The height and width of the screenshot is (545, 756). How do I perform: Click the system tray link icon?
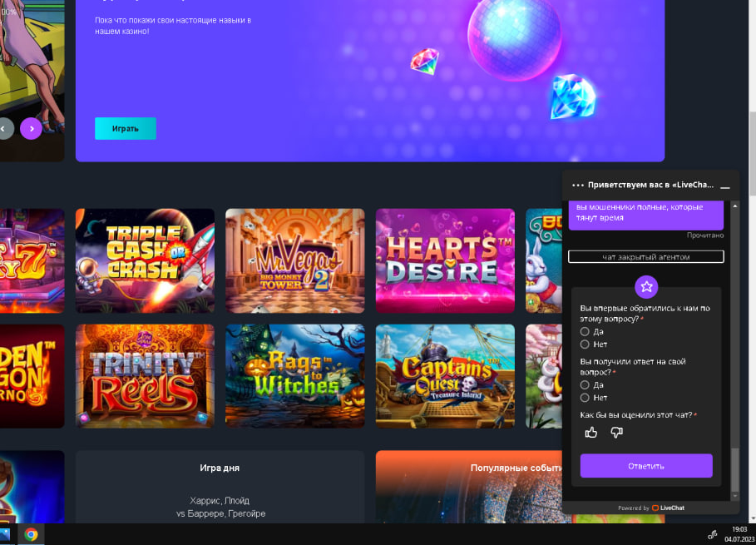pyautogui.click(x=712, y=534)
